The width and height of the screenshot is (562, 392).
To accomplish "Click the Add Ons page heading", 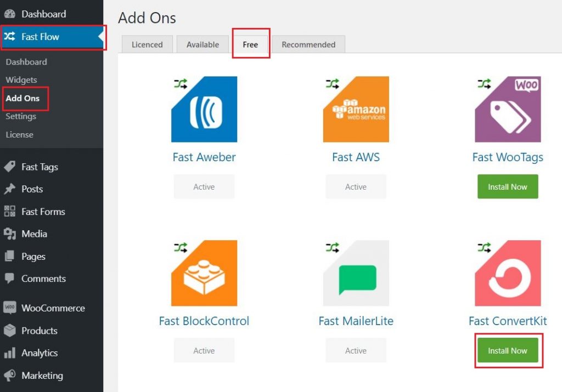I will tap(147, 18).
